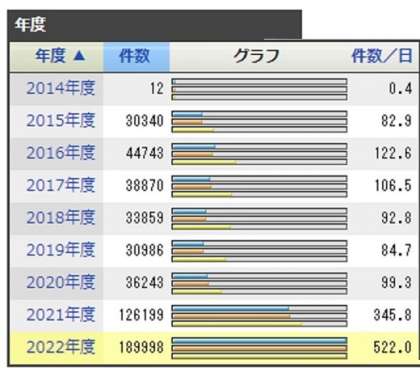Sort by the 件数/日 column header
Screen dimensions: 420x368
[x=382, y=56]
